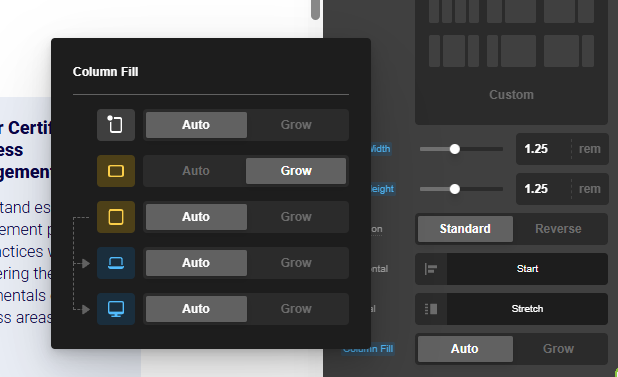The width and height of the screenshot is (618, 377).
Task: Click the base breakpoint device icon
Action: click(116, 125)
